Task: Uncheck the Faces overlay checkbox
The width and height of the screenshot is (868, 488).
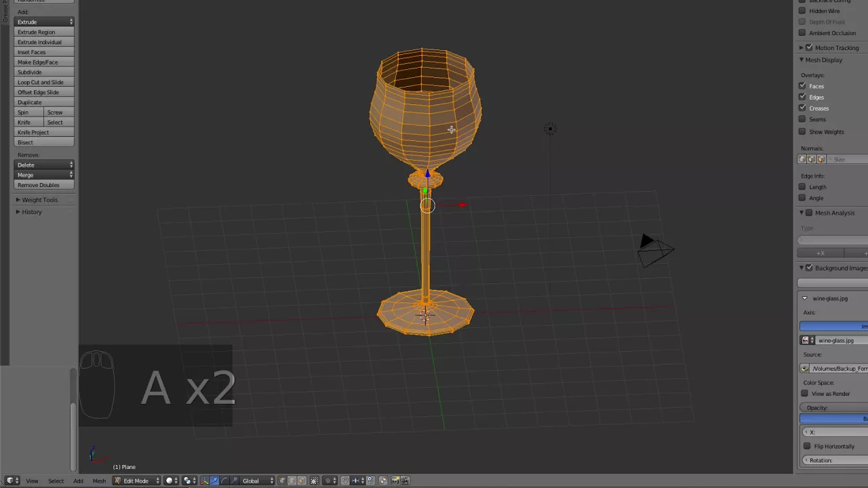Action: (802, 86)
